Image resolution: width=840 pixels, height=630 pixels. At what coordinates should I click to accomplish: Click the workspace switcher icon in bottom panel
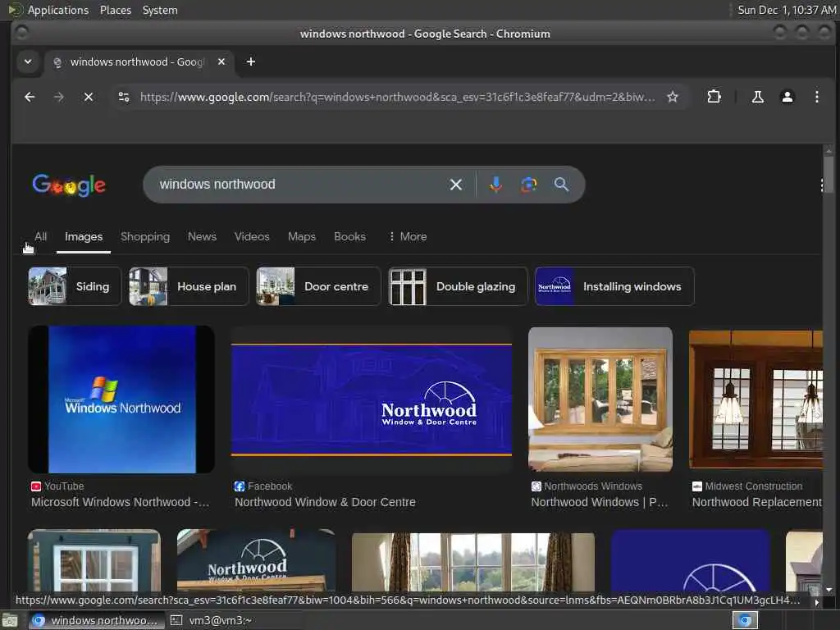point(745,620)
